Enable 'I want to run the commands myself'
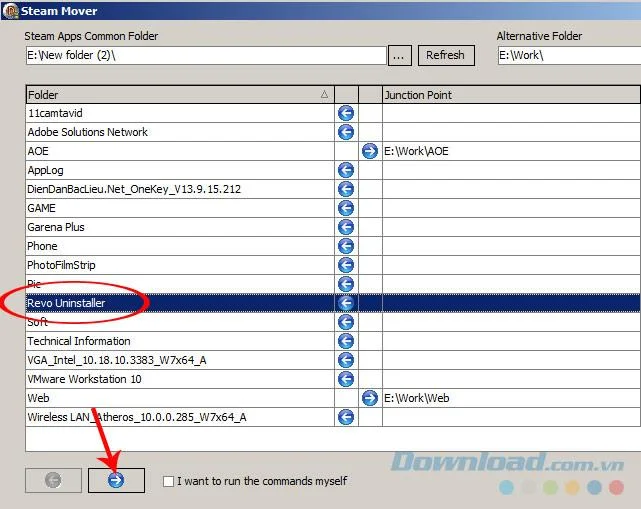 click(168, 481)
